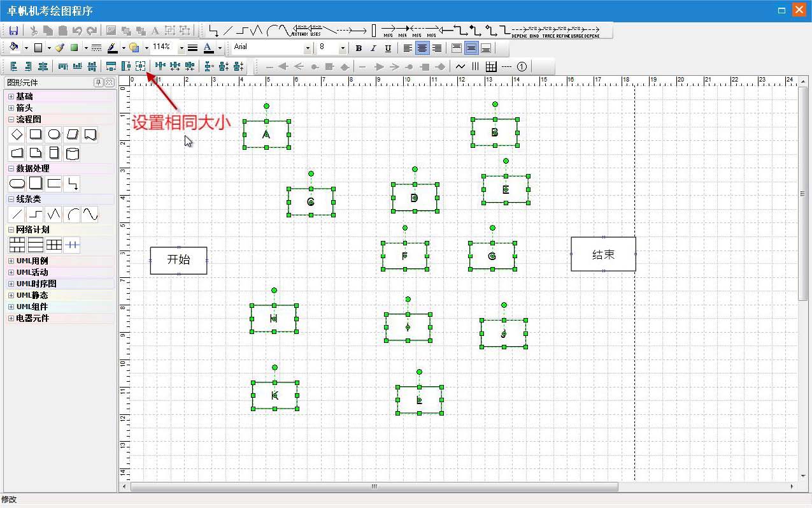
Task: Set vertical text alignment to middle
Action: pyautogui.click(x=471, y=48)
